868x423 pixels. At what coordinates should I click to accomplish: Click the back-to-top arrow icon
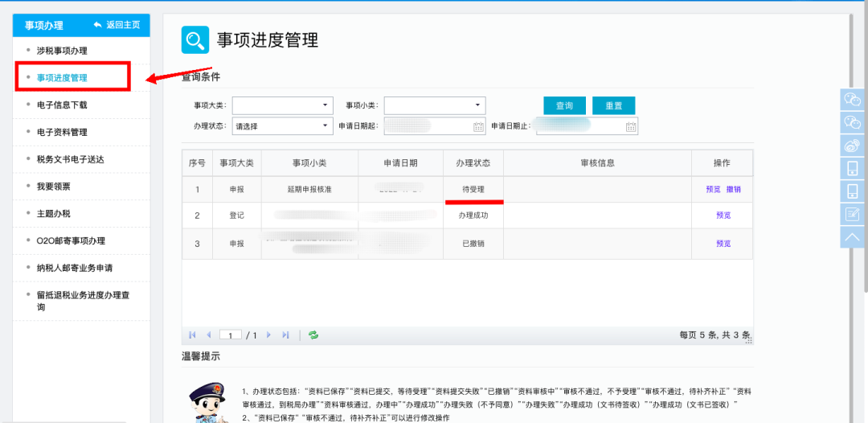point(852,237)
